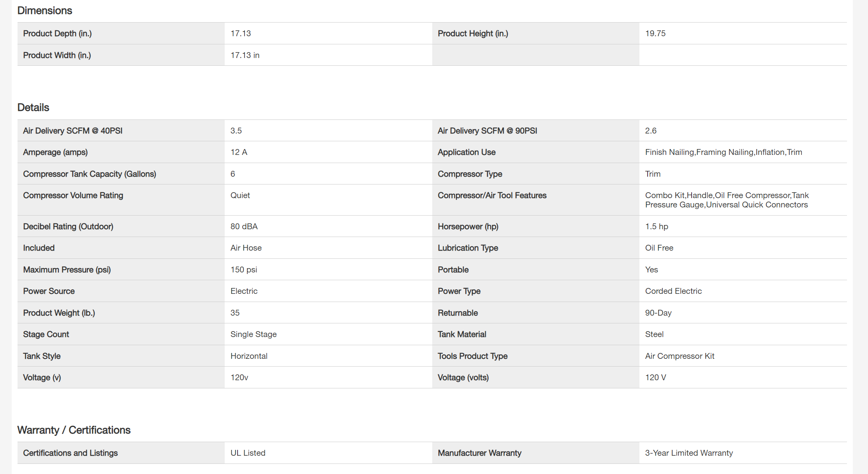
Task: Click the Dimensions section heading
Action: [x=45, y=11]
